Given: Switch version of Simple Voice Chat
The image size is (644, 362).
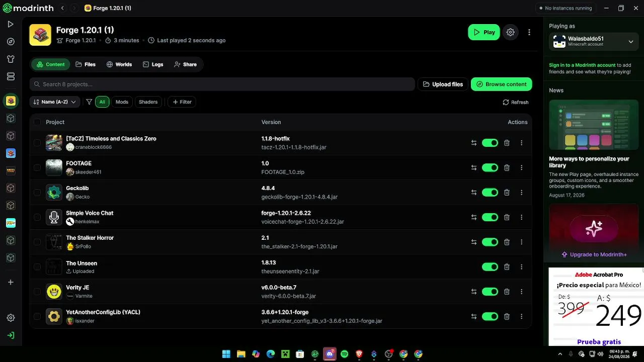Looking at the screenshot, I should tap(473, 217).
